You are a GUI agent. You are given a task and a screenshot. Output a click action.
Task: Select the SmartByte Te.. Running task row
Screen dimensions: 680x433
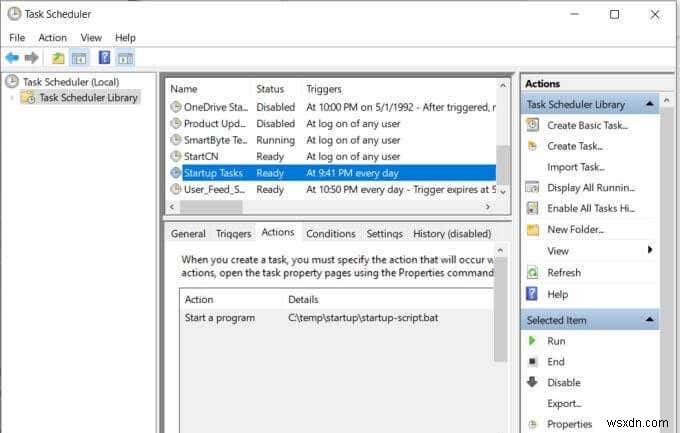click(332, 140)
